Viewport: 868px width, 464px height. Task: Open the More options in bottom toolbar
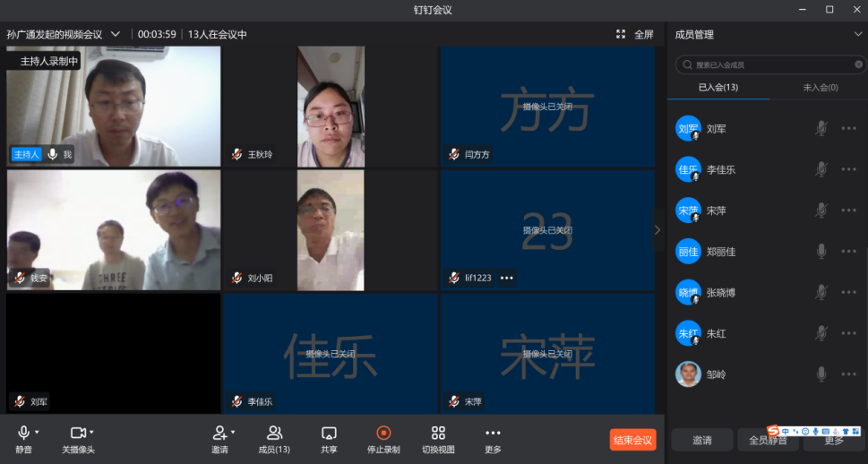tap(493, 434)
